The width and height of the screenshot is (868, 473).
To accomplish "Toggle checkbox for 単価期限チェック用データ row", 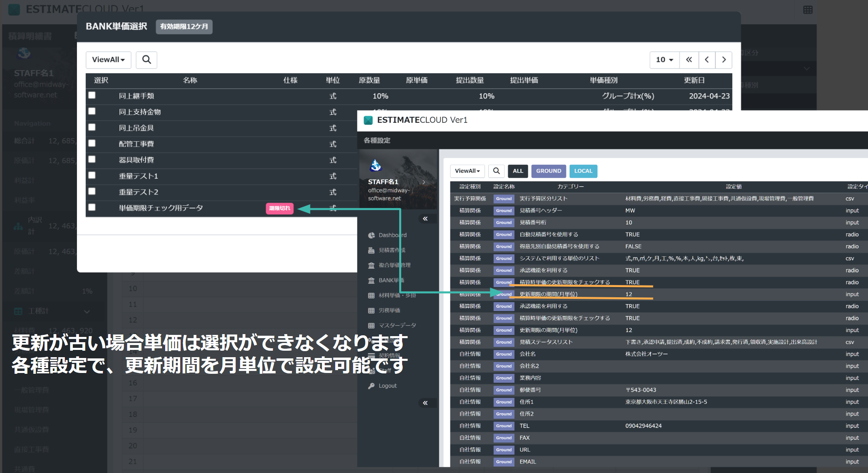I will click(93, 207).
